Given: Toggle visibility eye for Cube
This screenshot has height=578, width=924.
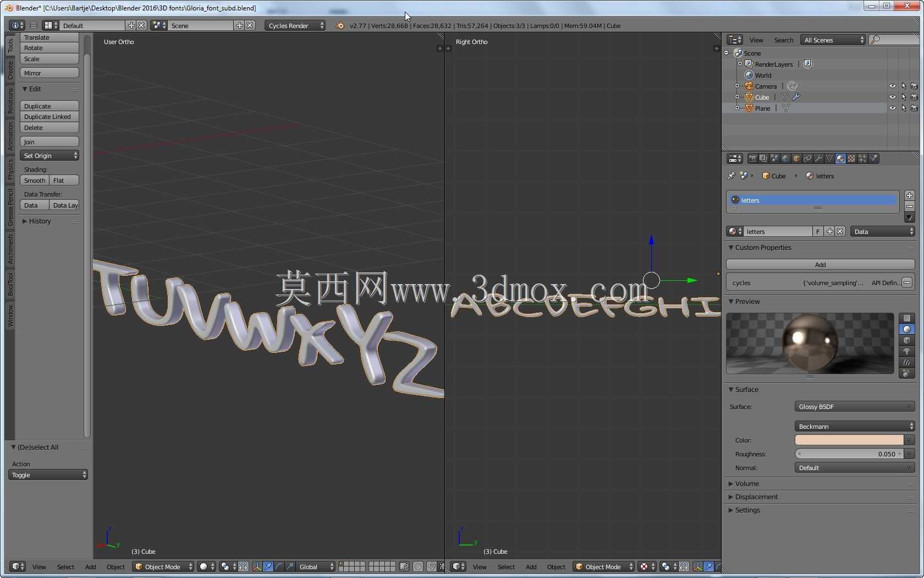Looking at the screenshot, I should coord(893,97).
